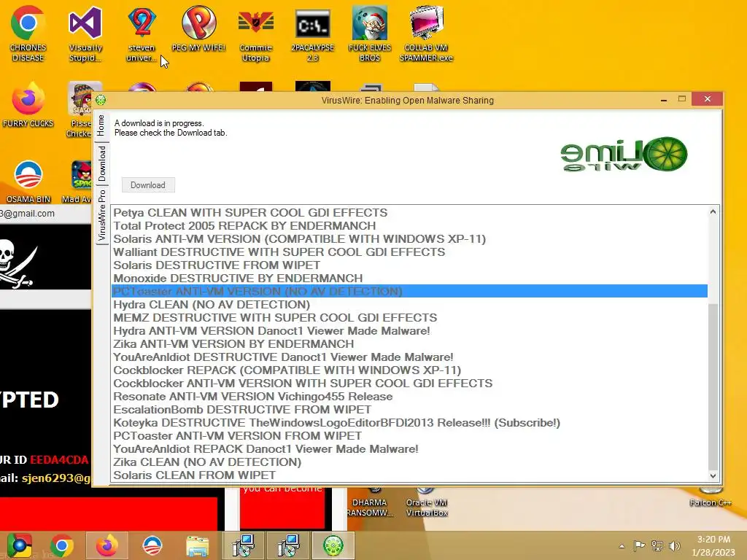
Task: Open the Action Center flag tray icon
Action: (x=639, y=546)
